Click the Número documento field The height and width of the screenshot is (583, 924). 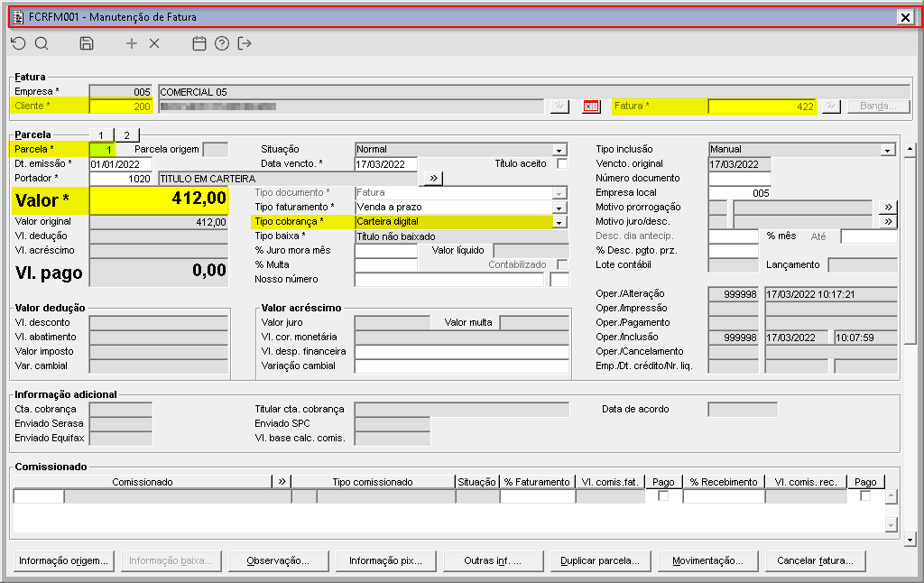click(740, 178)
